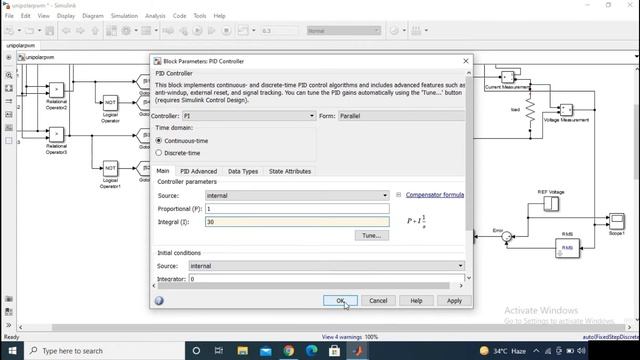640x360 pixels.
Task: Open Initial conditions Source dropdown
Action: (327, 266)
